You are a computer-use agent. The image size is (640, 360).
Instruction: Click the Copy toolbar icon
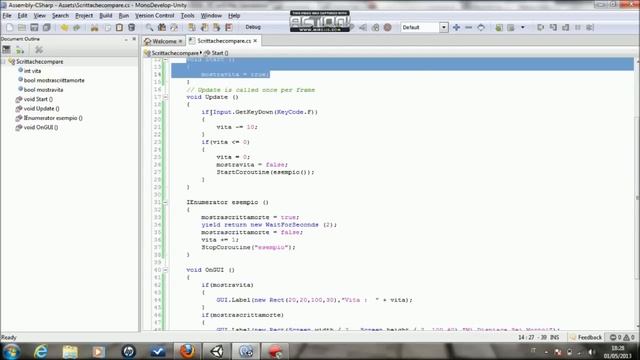pyautogui.click(x=107, y=27)
